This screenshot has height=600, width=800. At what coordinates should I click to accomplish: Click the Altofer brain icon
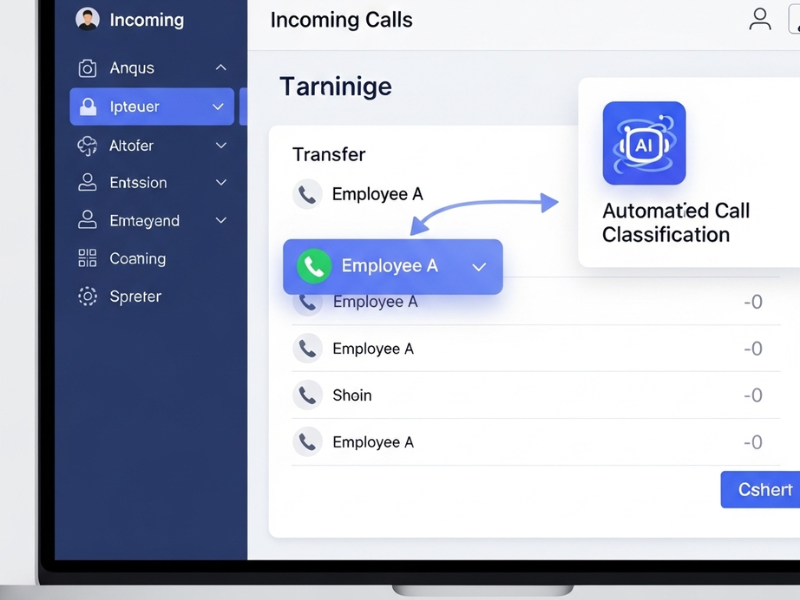coord(87,145)
